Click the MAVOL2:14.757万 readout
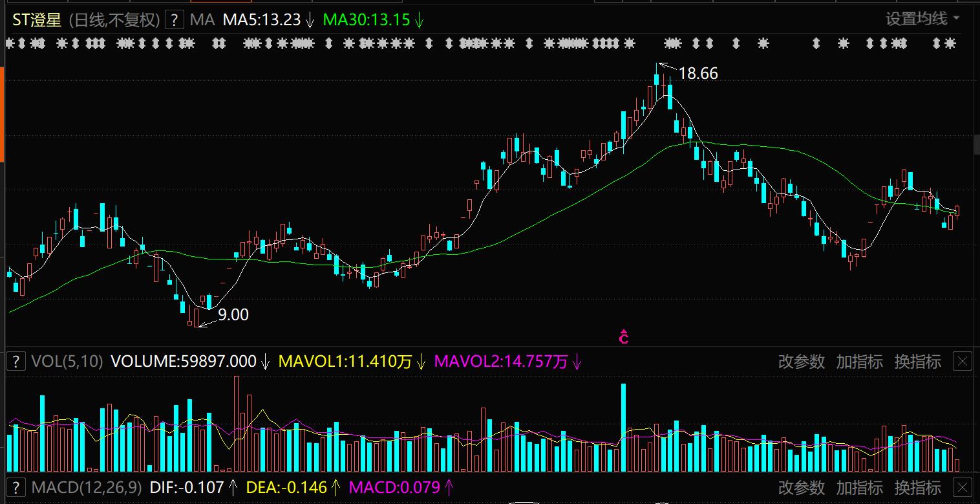 tap(501, 361)
